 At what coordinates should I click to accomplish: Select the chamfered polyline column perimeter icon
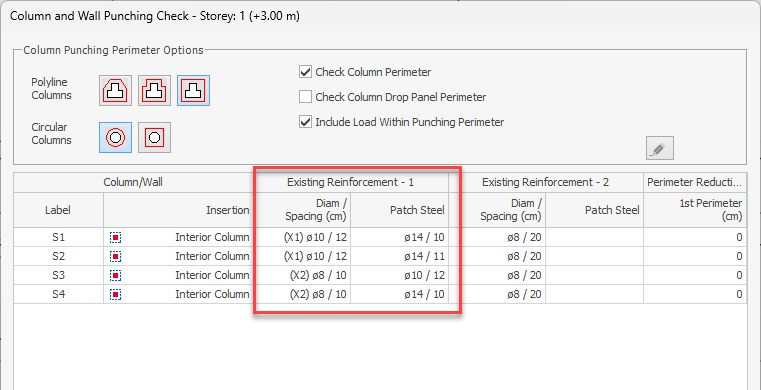(x=116, y=90)
